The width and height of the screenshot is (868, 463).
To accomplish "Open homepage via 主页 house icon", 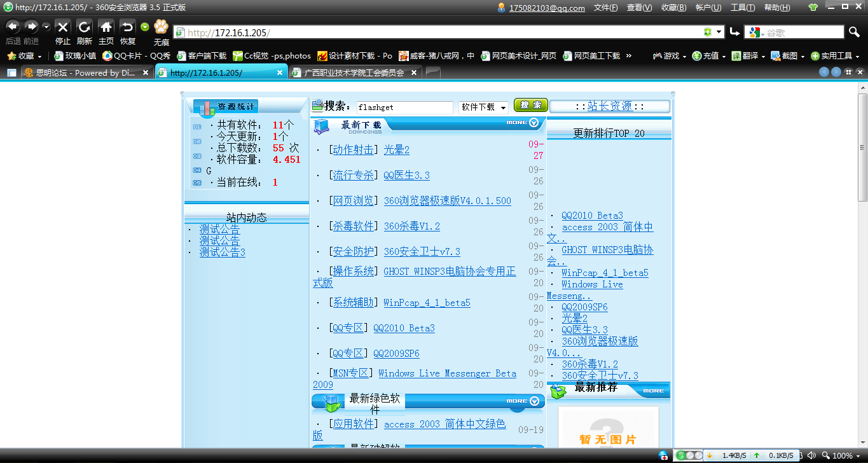I will pyautogui.click(x=106, y=27).
